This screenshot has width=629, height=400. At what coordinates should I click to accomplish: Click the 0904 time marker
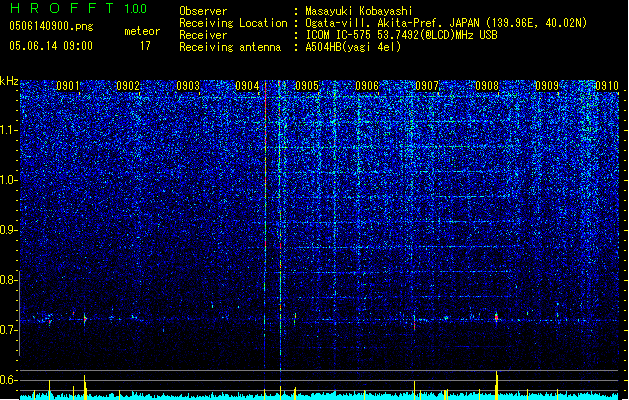(247, 86)
